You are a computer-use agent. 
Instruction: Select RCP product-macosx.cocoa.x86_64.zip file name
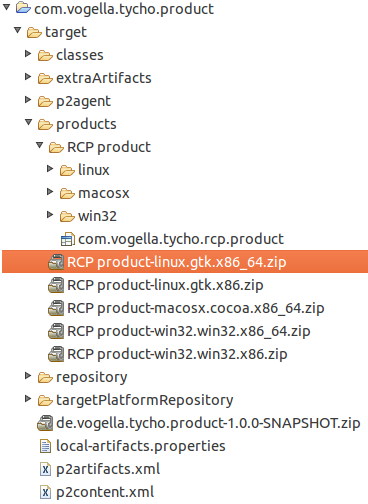coord(196,309)
